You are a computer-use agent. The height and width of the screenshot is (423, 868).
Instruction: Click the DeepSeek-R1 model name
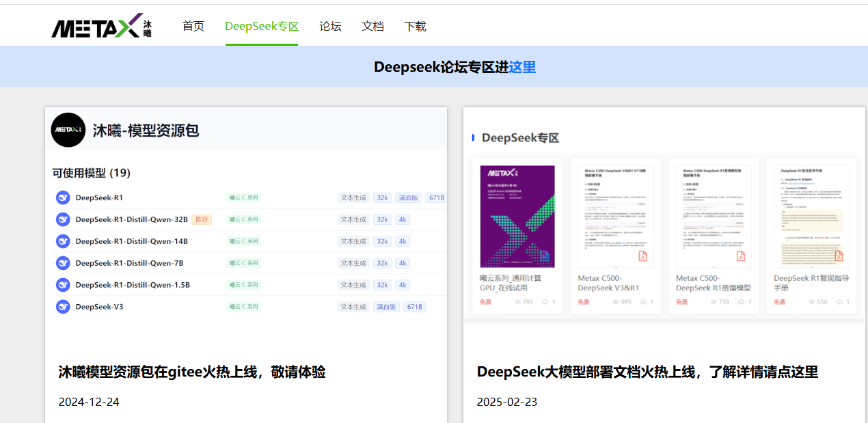pos(99,197)
